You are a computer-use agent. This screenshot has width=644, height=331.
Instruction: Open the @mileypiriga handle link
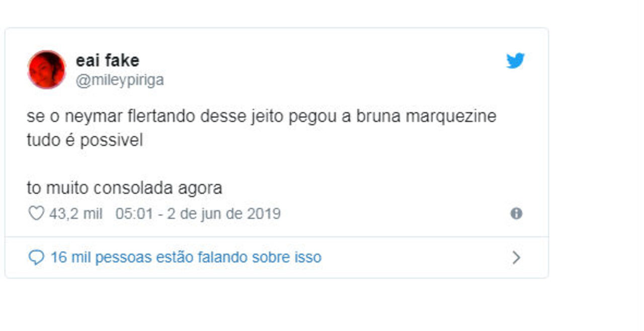pos(120,80)
